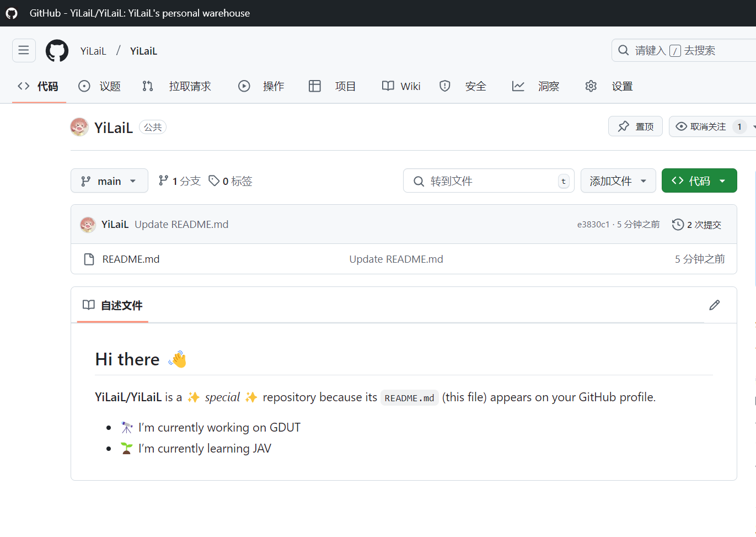Open the hamburger navigation menu
756x537 pixels.
click(x=24, y=50)
